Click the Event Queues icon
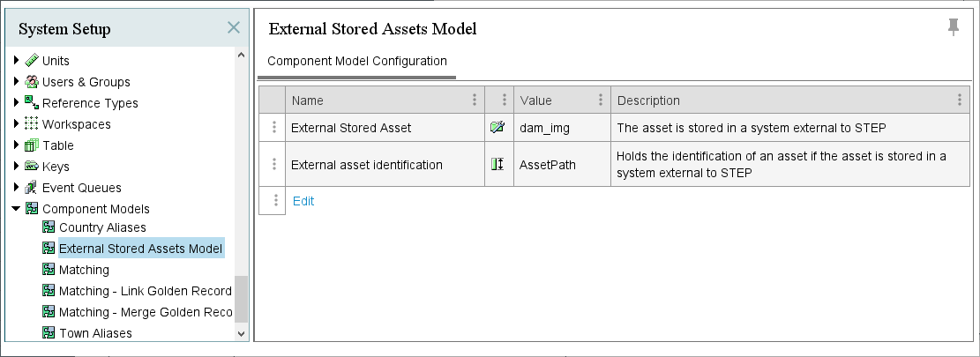 tap(31, 187)
